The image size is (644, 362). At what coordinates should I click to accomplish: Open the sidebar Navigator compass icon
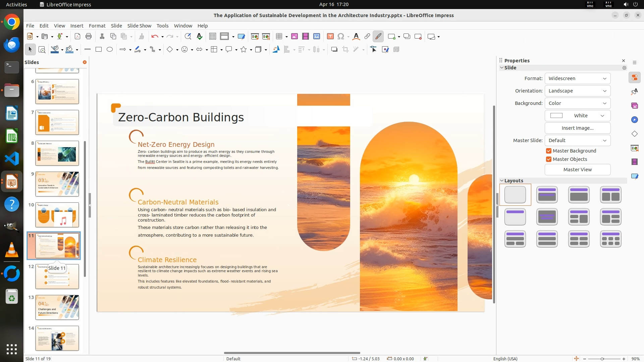(634, 120)
